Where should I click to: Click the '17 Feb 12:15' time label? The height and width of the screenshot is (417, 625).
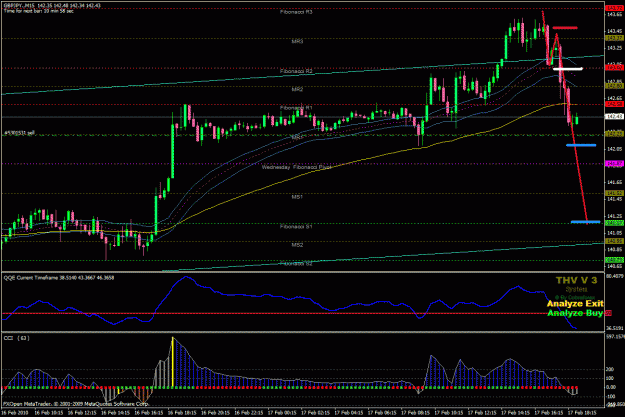coord(482,413)
